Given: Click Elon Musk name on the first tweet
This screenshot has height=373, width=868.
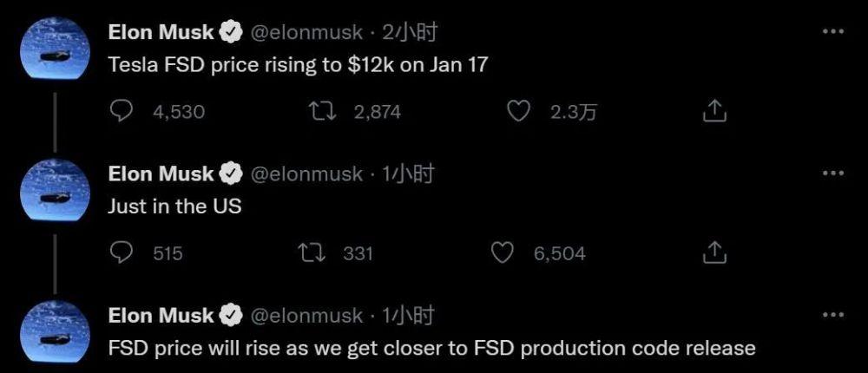Looking at the screenshot, I should click(x=161, y=33).
